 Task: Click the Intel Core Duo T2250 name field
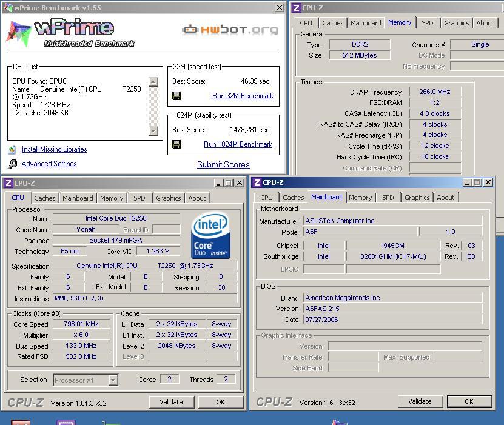(x=116, y=218)
